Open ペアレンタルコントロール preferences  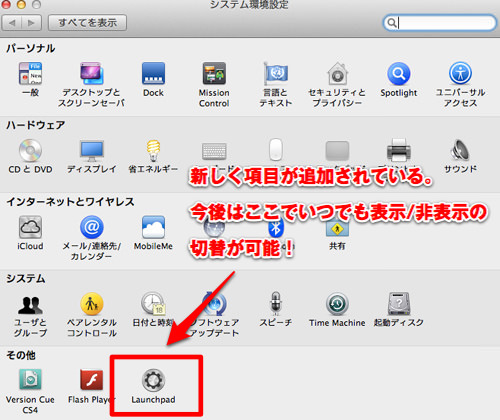coord(92,304)
